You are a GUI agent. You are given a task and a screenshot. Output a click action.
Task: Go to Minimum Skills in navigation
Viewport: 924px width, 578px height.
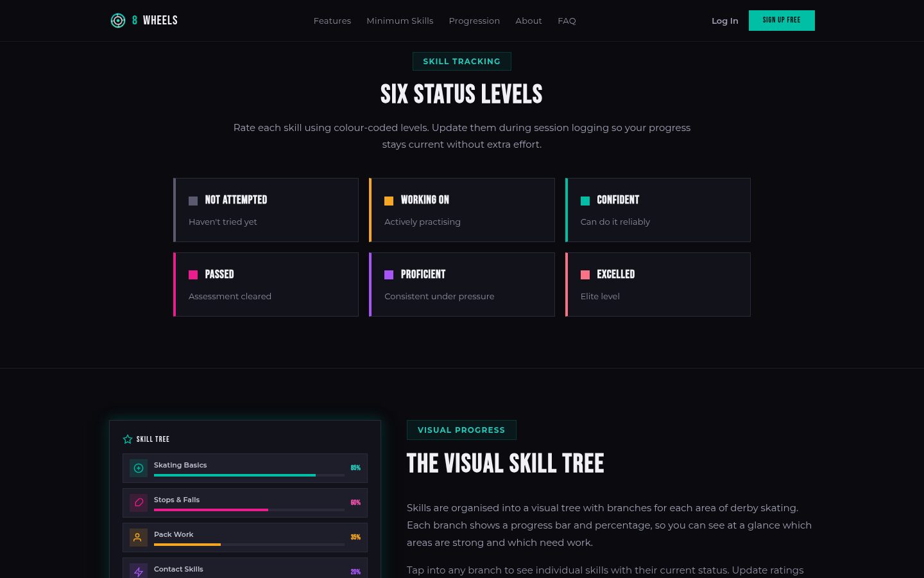[x=400, y=21]
